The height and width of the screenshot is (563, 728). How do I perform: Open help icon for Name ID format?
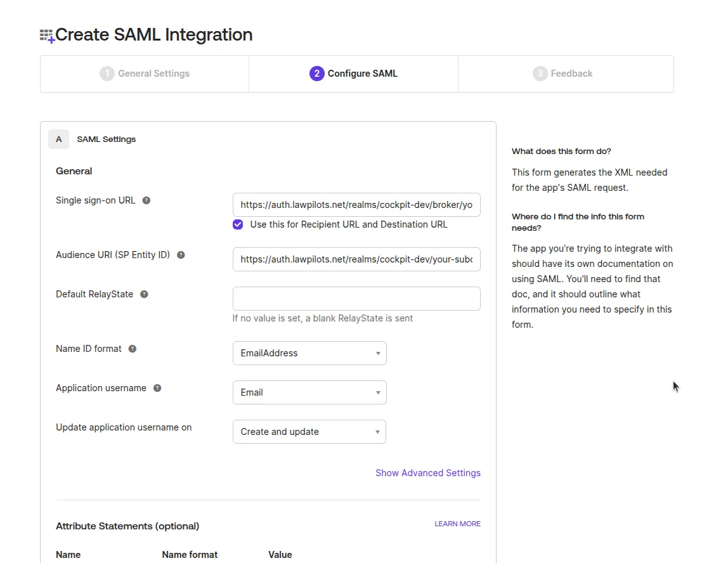(133, 349)
